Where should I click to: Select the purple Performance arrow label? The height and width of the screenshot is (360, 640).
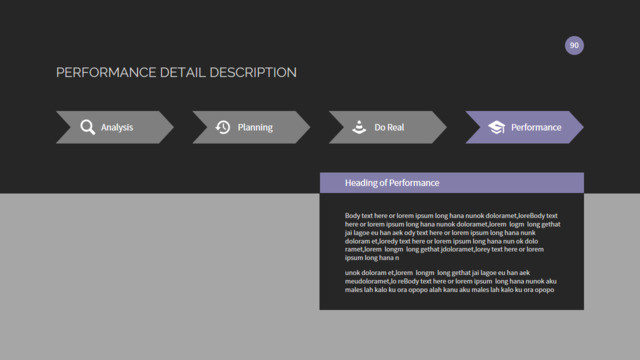coord(536,127)
